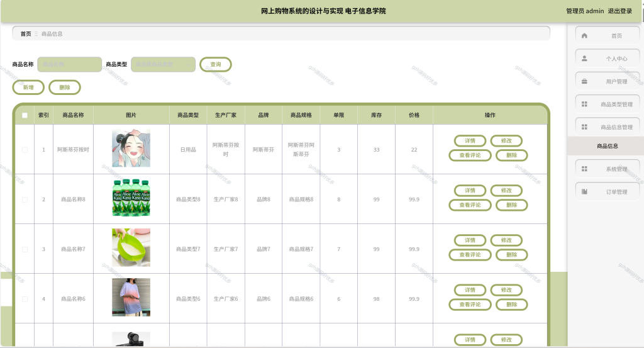Check the row 2 商品名称8 checkbox
This screenshot has width=644, height=348.
point(25,199)
